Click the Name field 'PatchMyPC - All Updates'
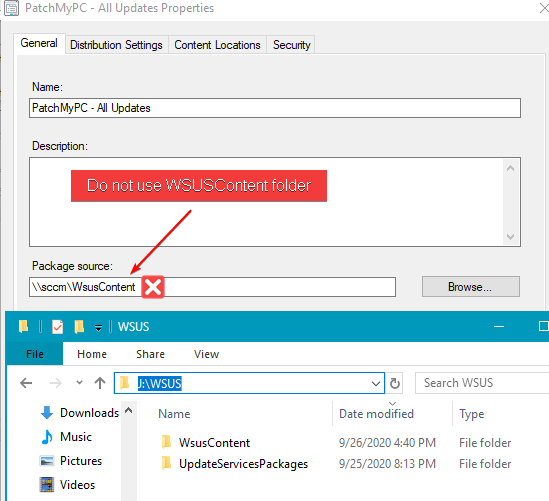The image size is (549, 501). 275,108
